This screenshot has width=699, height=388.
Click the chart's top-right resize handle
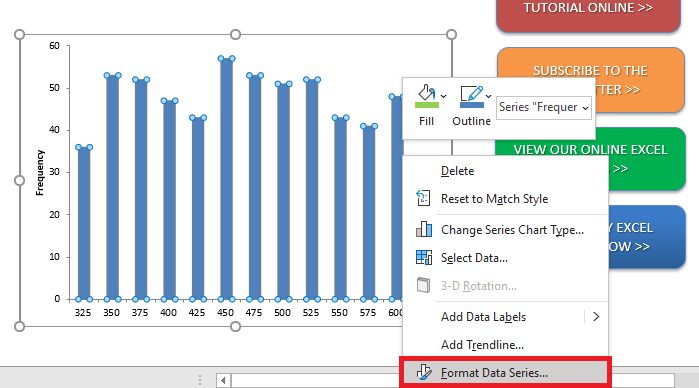coord(451,35)
